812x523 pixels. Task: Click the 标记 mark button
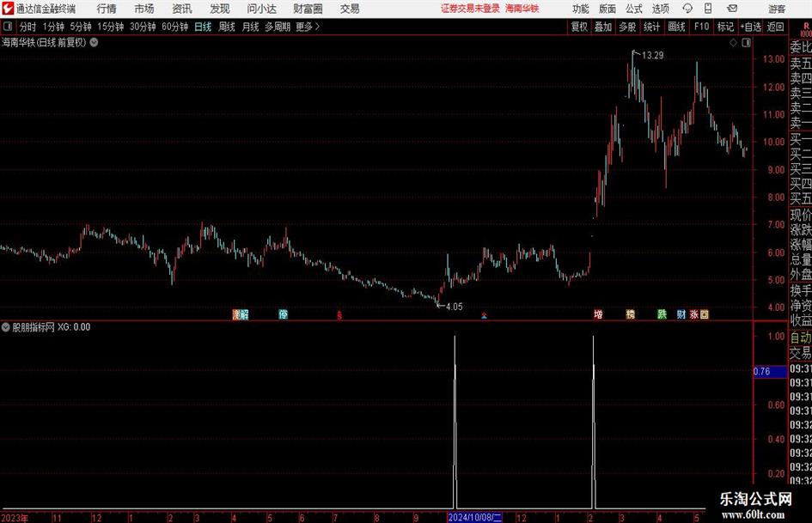[725, 27]
